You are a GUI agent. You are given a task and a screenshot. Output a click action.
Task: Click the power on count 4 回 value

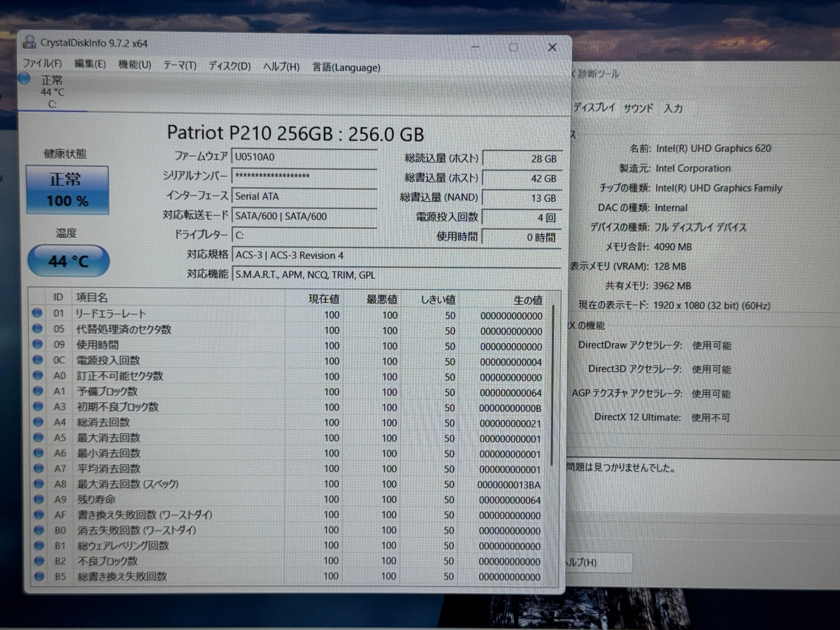pos(522,218)
